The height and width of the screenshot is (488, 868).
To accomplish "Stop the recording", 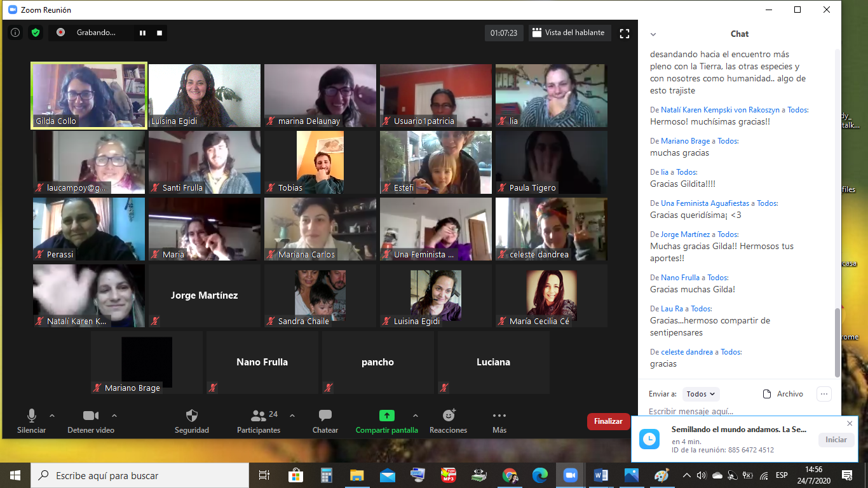I will (159, 32).
